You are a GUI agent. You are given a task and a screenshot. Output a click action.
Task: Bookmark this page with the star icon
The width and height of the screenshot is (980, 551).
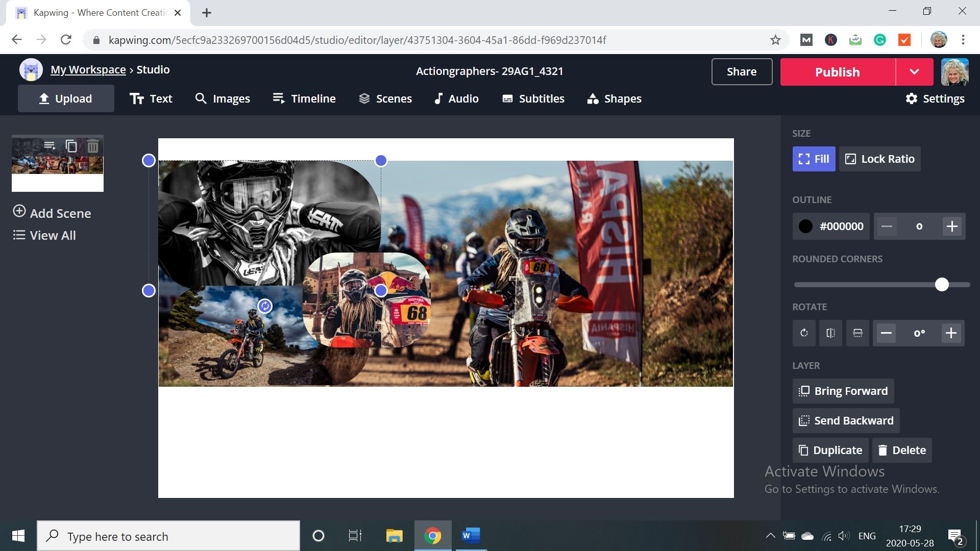tap(775, 40)
